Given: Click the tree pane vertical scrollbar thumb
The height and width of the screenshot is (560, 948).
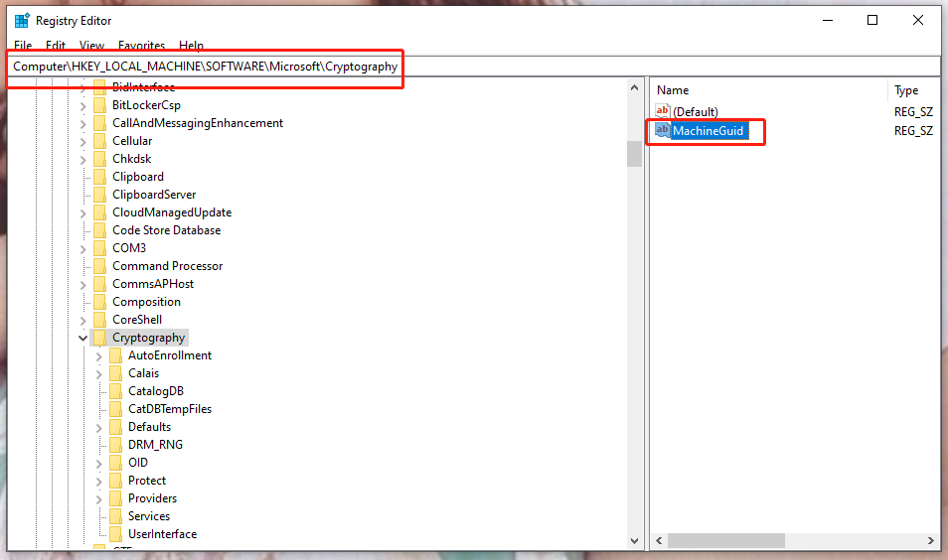Looking at the screenshot, I should coord(634,154).
